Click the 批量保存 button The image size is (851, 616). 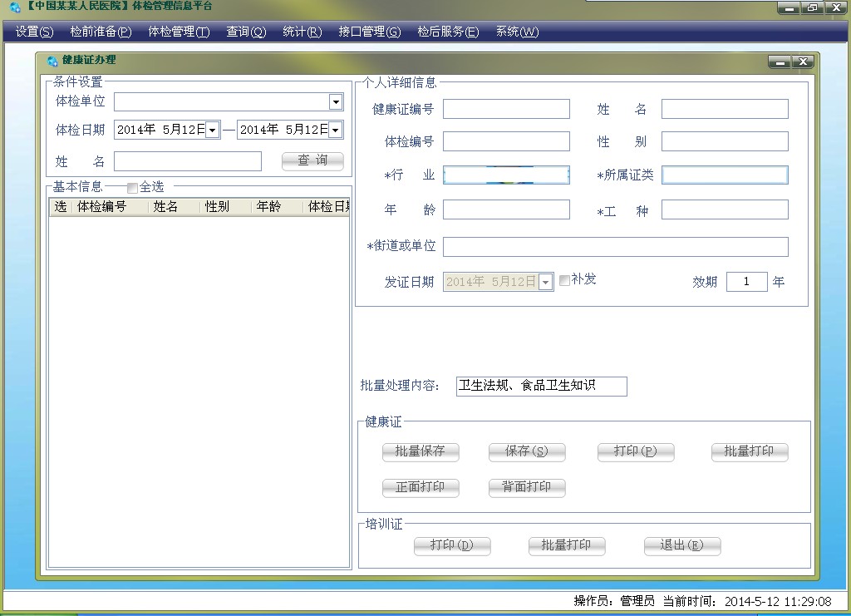421,451
